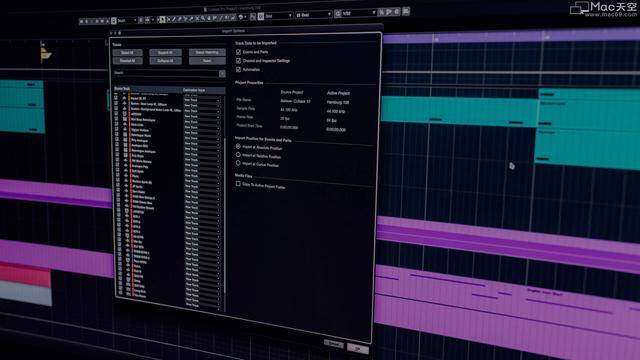This screenshot has height=360, width=640.
Task: Click the search field's dropdown icon
Action: pos(222,74)
